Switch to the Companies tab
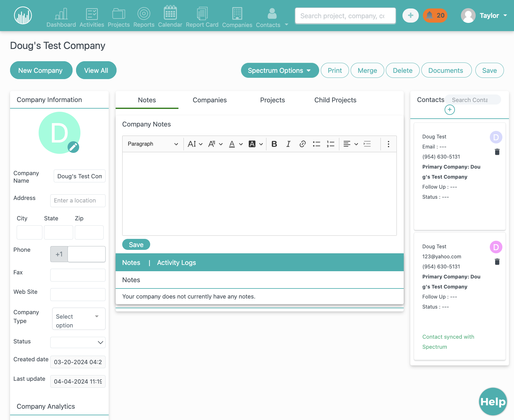The height and width of the screenshot is (420, 514). [x=210, y=100]
